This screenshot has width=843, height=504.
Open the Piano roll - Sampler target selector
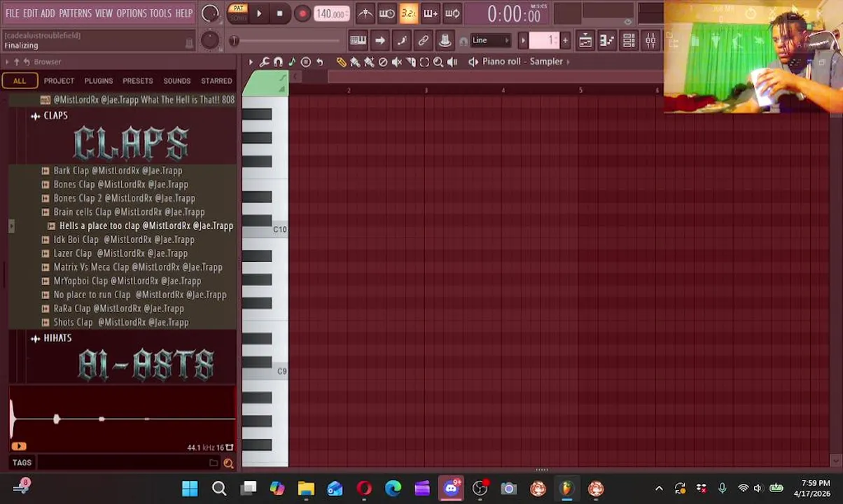click(x=522, y=62)
